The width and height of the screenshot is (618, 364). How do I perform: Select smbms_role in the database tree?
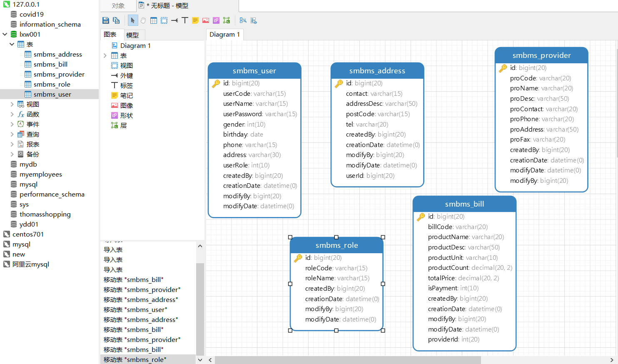click(52, 84)
